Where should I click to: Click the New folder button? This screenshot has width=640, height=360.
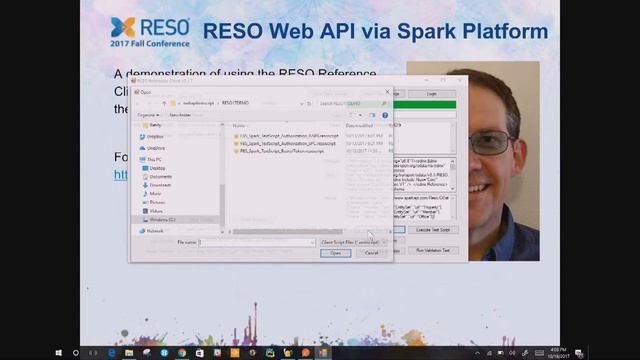point(180,115)
